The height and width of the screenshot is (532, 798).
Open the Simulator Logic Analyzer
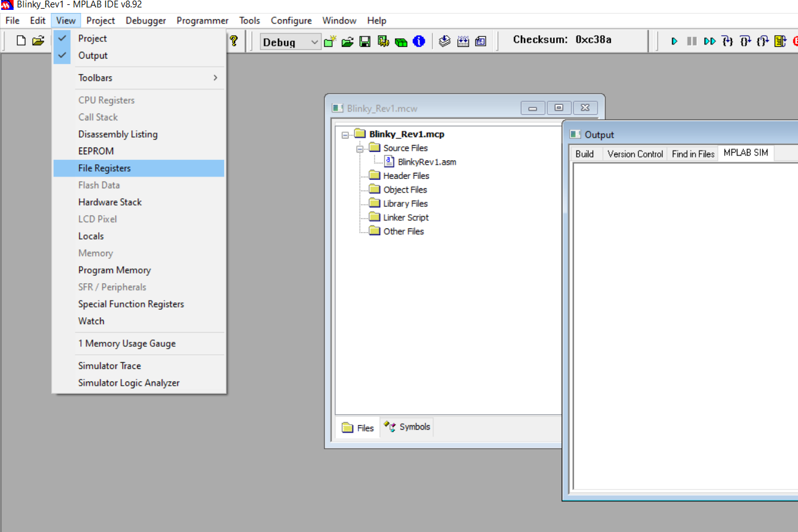(x=129, y=383)
